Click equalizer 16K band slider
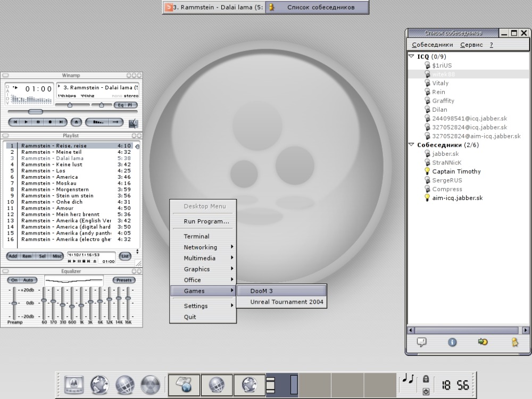 (x=128, y=303)
